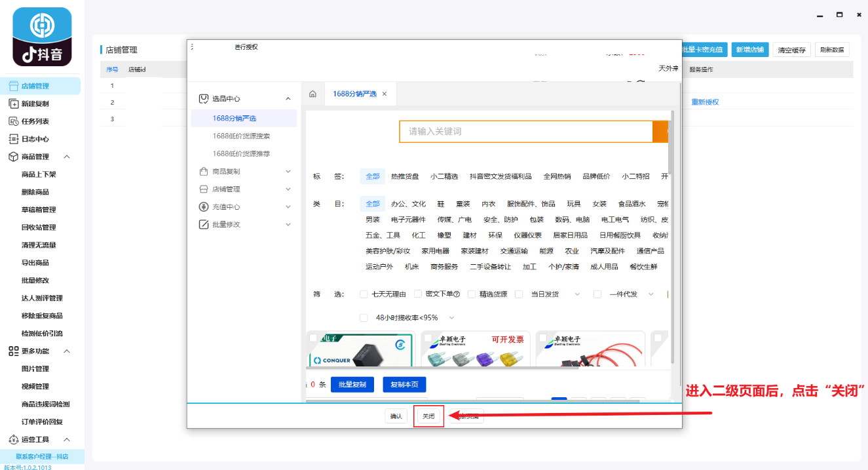Expand the 批量修改 section chevron in dialog
This screenshot has height=470, width=868.
[288, 224]
